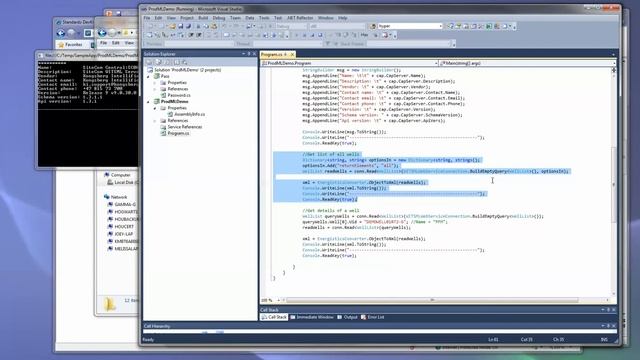
Task: Open Favorites in the background browser window
Action: tap(70, 44)
